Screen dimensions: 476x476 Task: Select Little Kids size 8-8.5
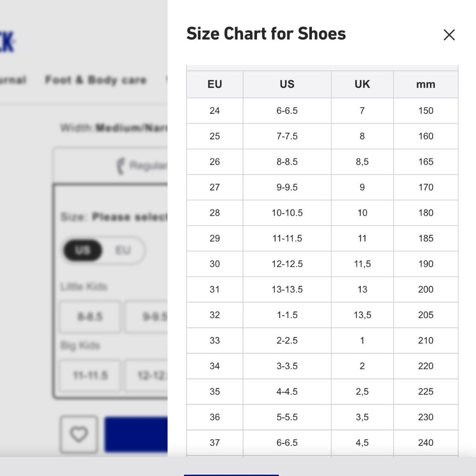point(90,317)
